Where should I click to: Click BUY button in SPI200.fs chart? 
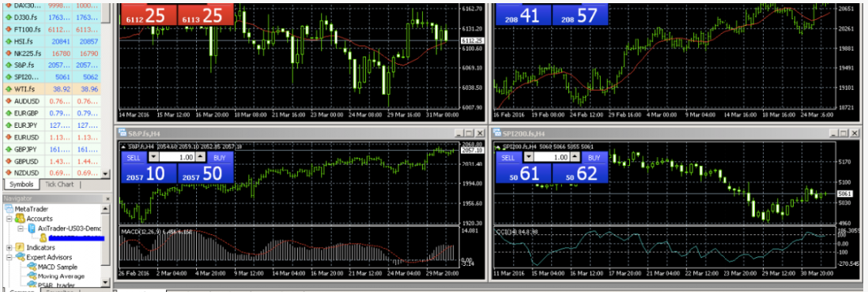point(594,158)
